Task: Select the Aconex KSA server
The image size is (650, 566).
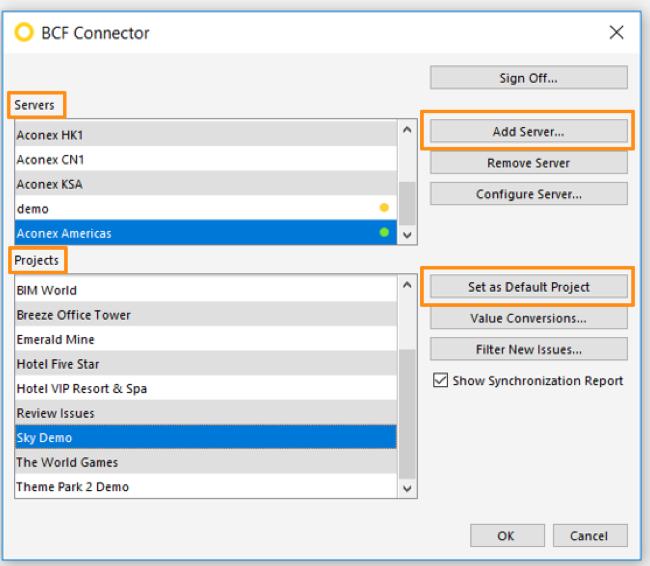Action: [206, 184]
